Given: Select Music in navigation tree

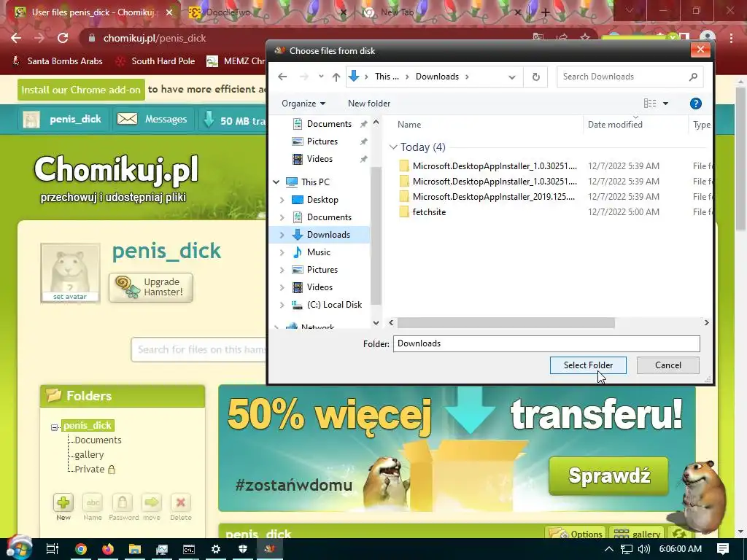Looking at the screenshot, I should [318, 252].
